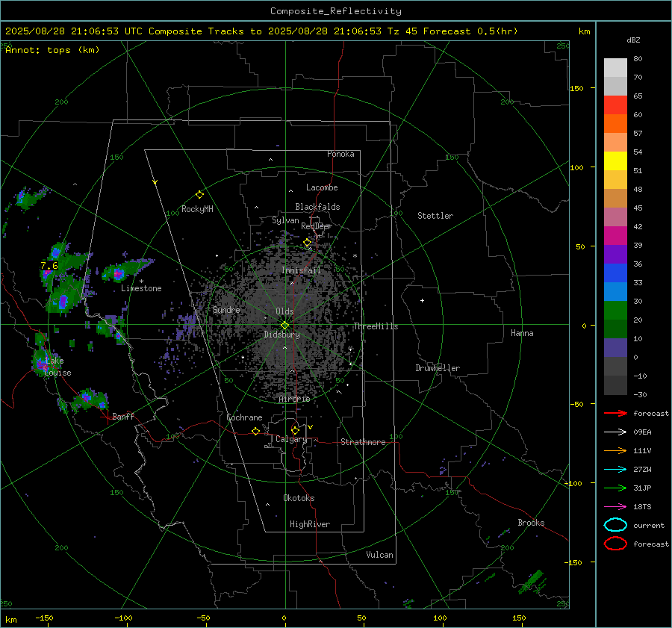The height and width of the screenshot is (628, 672).
Task: Click the Limestone label
Action: 141,288
